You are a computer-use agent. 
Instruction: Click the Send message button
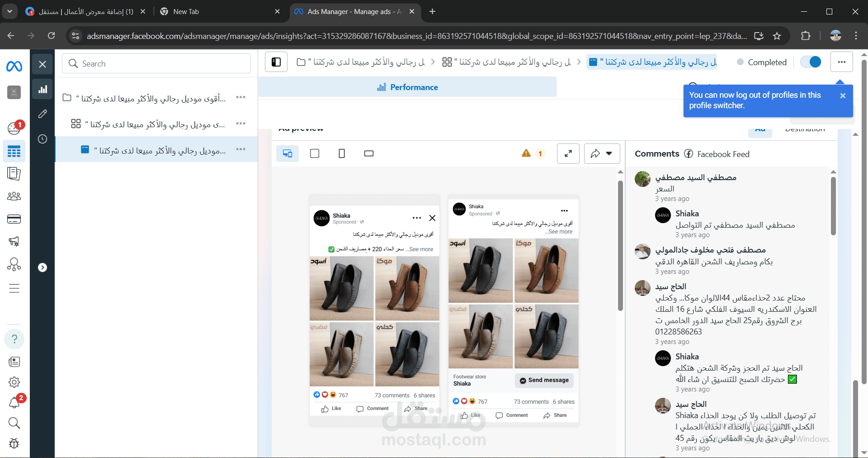pyautogui.click(x=544, y=380)
